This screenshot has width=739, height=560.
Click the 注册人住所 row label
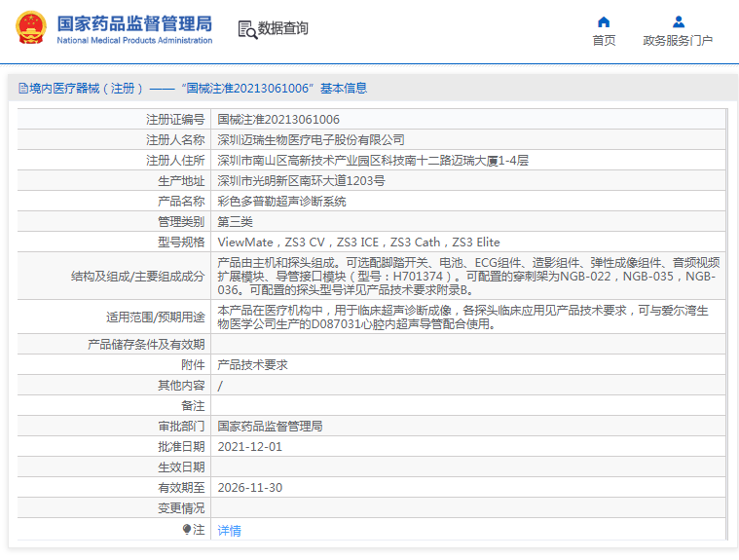point(175,161)
